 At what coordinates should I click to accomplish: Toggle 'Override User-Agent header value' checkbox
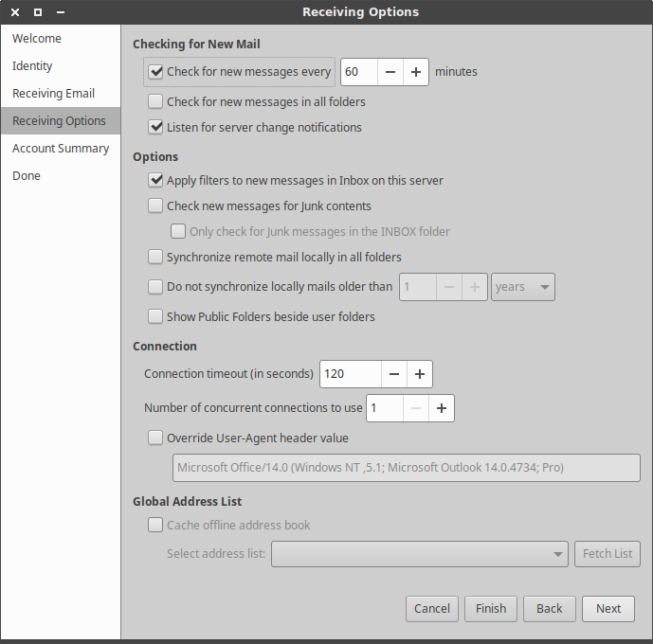[x=156, y=438]
